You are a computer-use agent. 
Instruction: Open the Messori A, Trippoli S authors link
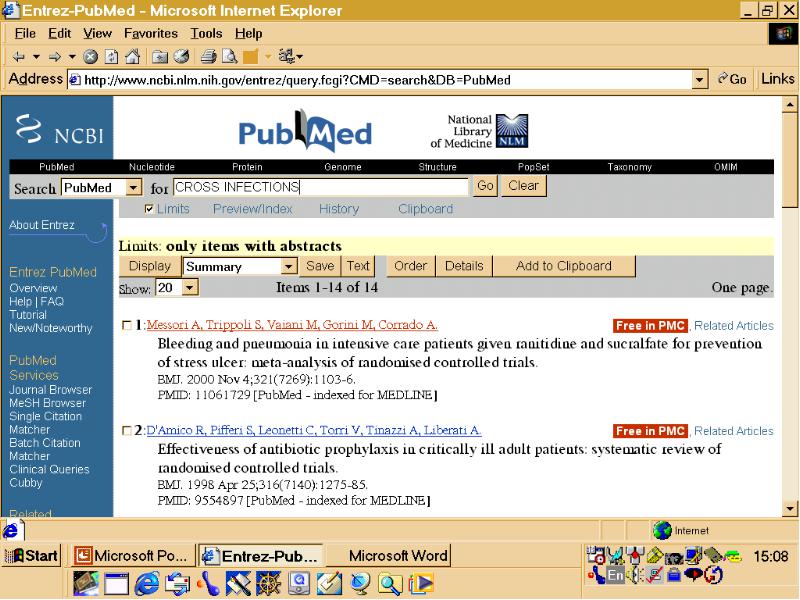(292, 325)
